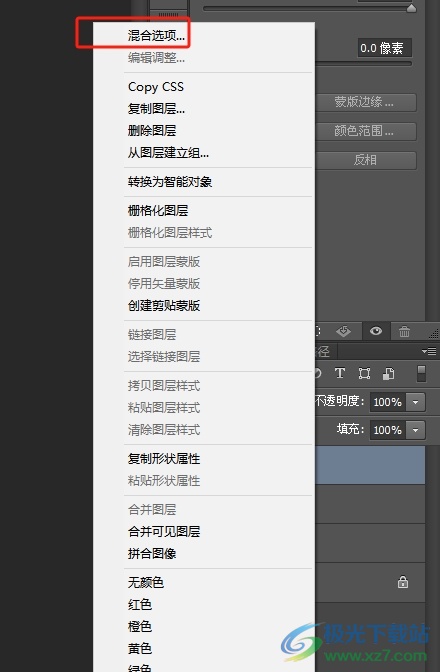Select 从图层建立组... menu entry

tap(168, 153)
